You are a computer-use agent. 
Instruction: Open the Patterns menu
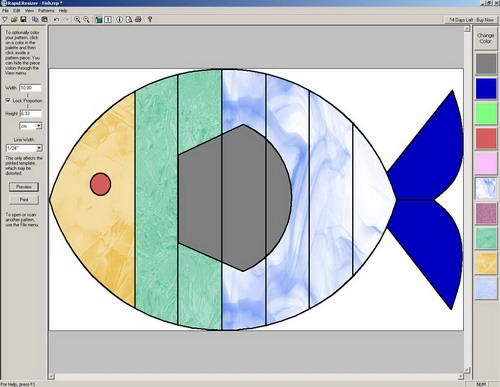[x=46, y=11]
